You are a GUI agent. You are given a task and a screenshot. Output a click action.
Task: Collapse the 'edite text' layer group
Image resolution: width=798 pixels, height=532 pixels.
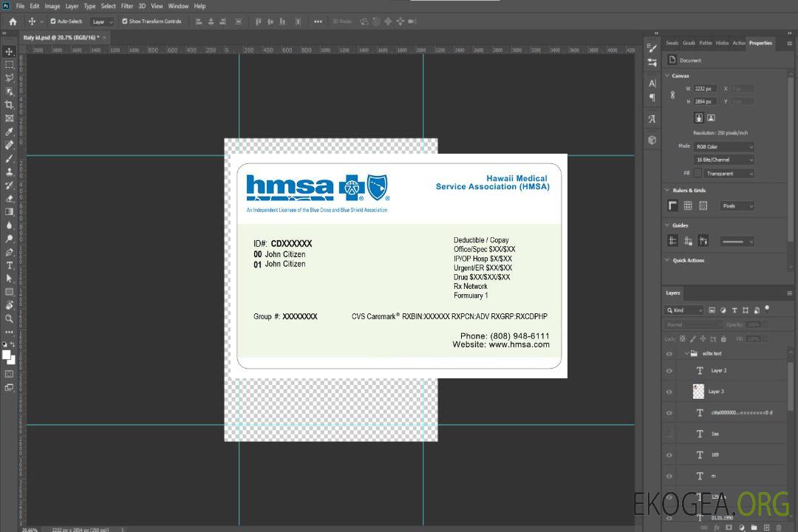coord(686,353)
